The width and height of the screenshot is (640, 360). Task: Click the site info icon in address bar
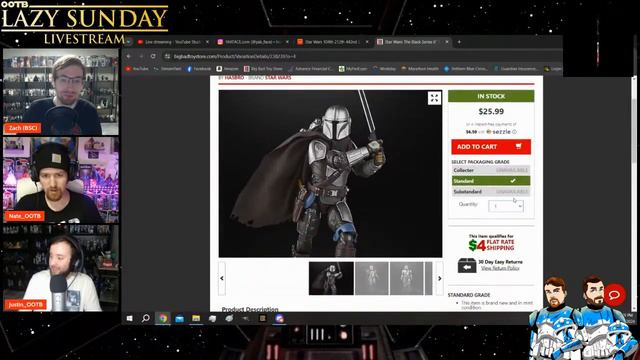tap(167, 56)
